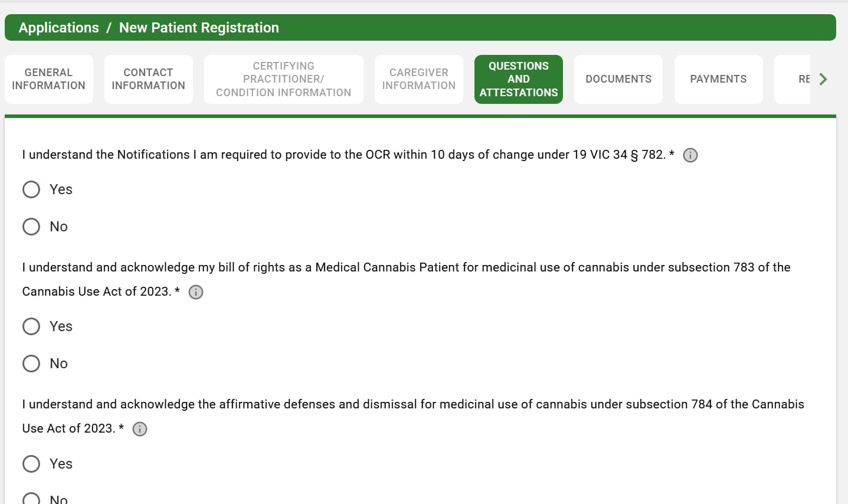Select No for the Notifications understanding question
Image resolution: width=848 pixels, height=504 pixels.
pyautogui.click(x=31, y=226)
